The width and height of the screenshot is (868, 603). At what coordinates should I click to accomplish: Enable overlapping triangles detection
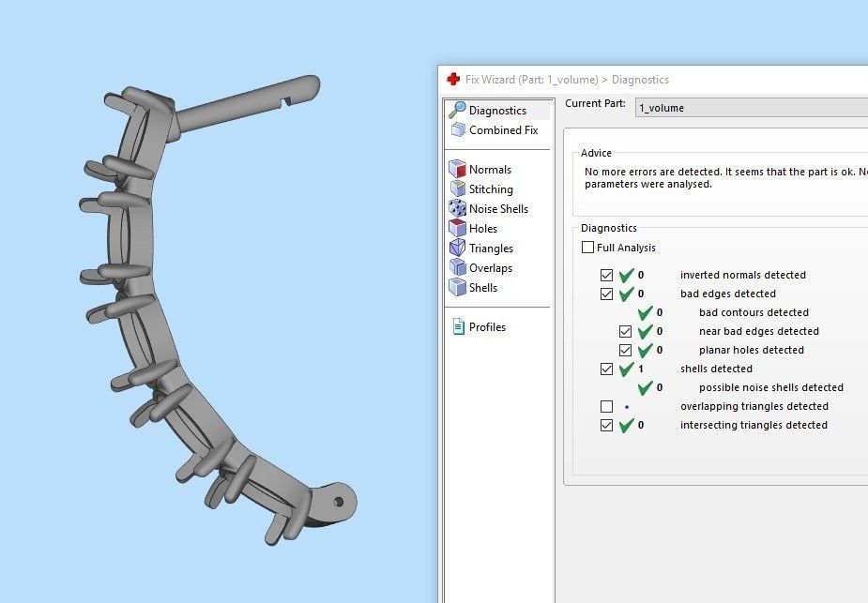[x=607, y=407]
